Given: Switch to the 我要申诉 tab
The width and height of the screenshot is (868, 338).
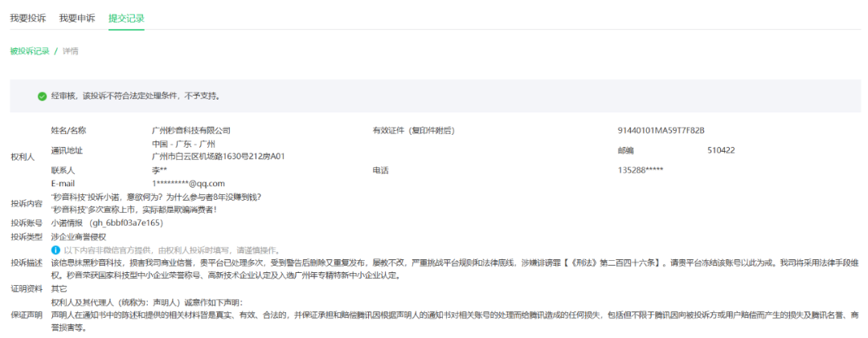Looking at the screenshot, I should [77, 18].
